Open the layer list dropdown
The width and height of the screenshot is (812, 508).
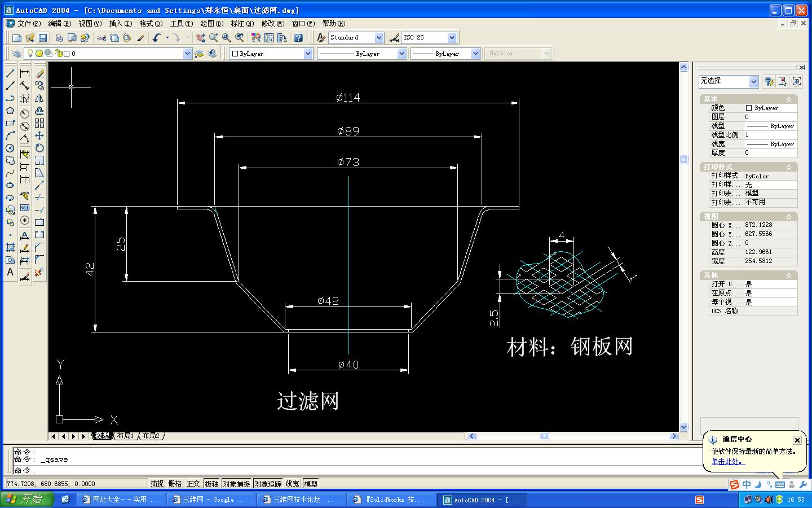[187, 54]
